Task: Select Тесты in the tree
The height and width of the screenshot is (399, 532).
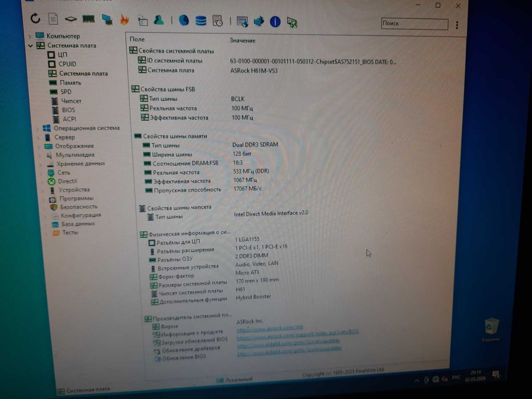Action: (x=66, y=233)
